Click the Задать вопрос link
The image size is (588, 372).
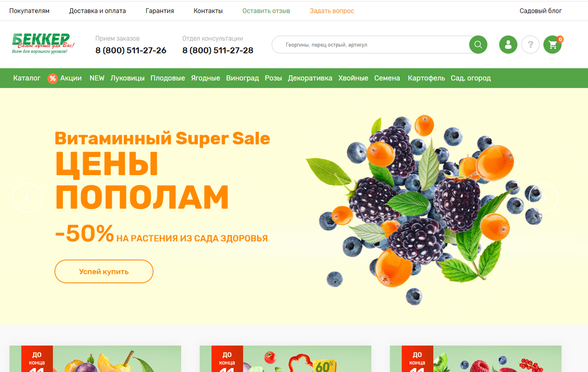pyautogui.click(x=332, y=11)
